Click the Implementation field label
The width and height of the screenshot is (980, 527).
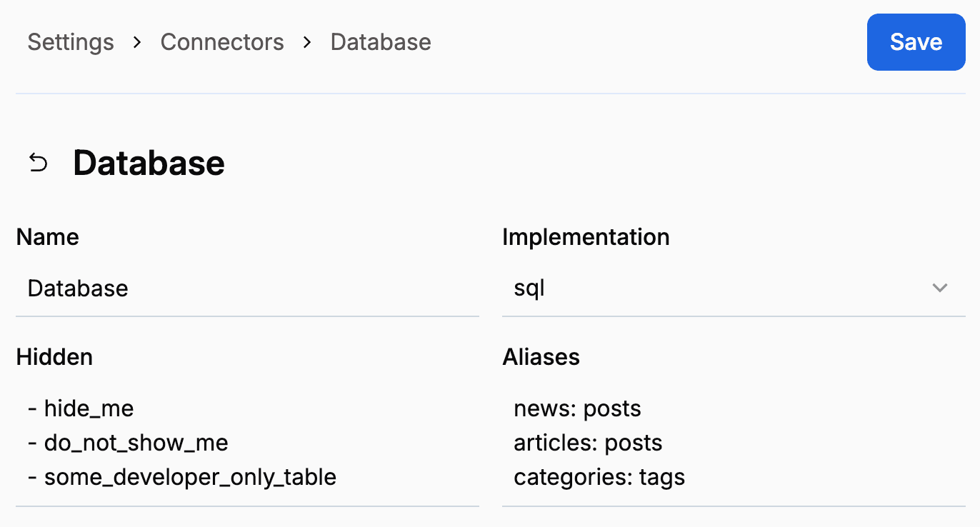[x=586, y=236]
